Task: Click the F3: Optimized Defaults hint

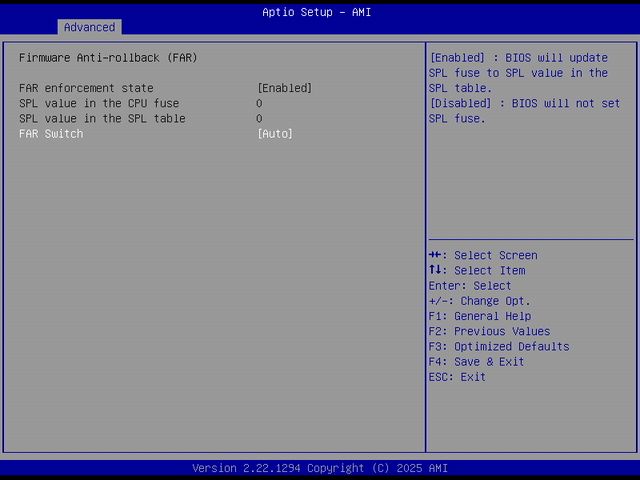Action: pyautogui.click(x=499, y=347)
